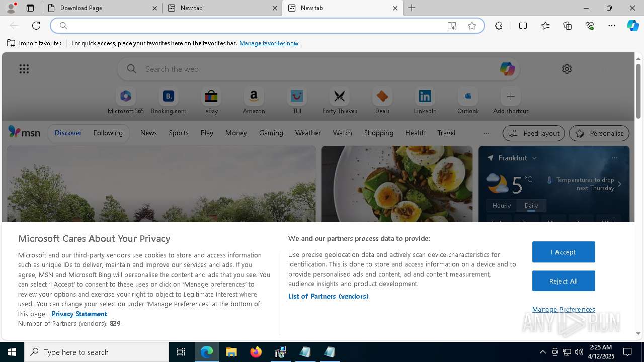
Task: Close the Download Page tab
Action: pos(154,8)
